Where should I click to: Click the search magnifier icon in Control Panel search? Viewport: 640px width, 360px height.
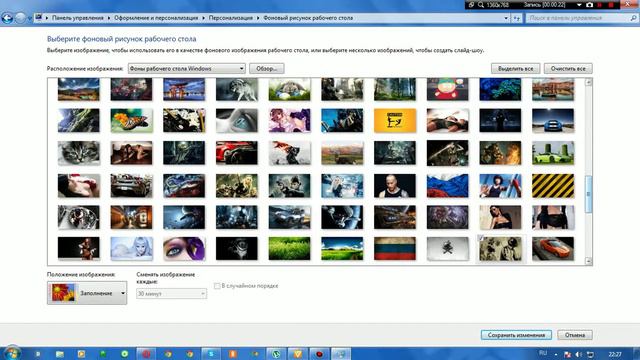tap(633, 18)
